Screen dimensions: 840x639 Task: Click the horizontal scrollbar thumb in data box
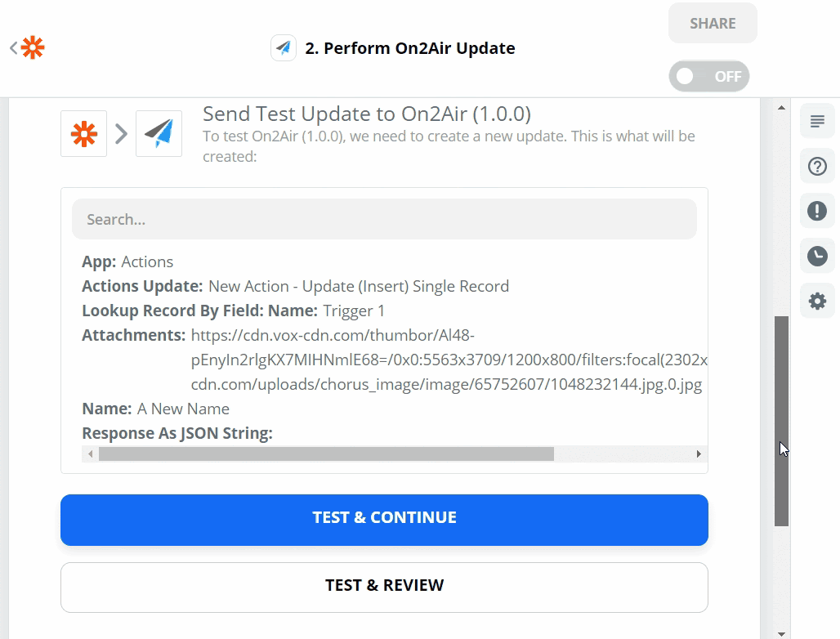tap(326, 454)
